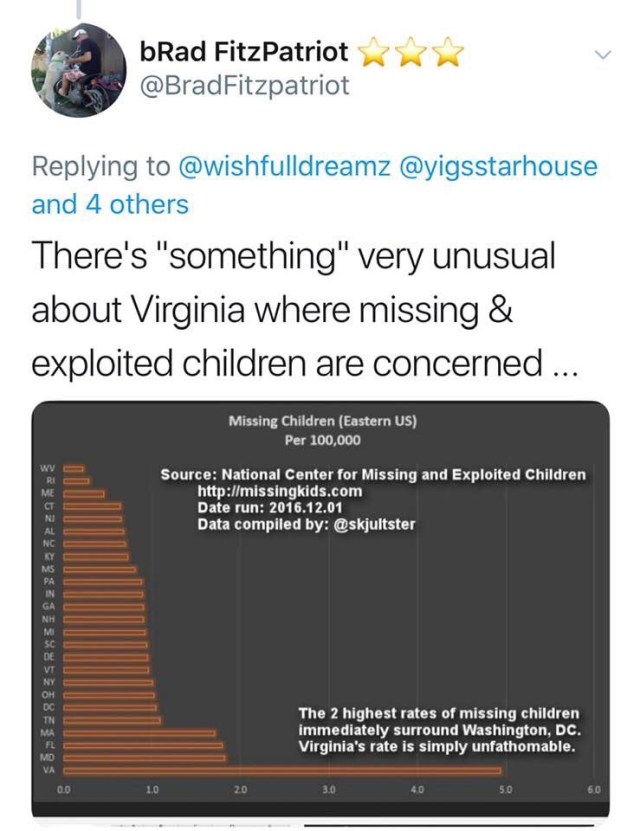Viewport: 640px width, 831px height.
Task: Click the WV label on the chart axis
Action: coord(47,468)
